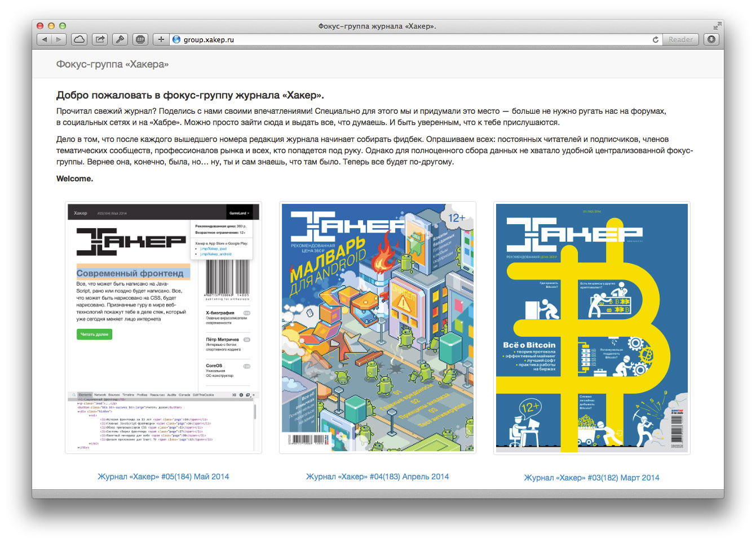The height and width of the screenshot is (543, 756).
Task: Click the globe site icon in the address bar
Action: [x=176, y=39]
